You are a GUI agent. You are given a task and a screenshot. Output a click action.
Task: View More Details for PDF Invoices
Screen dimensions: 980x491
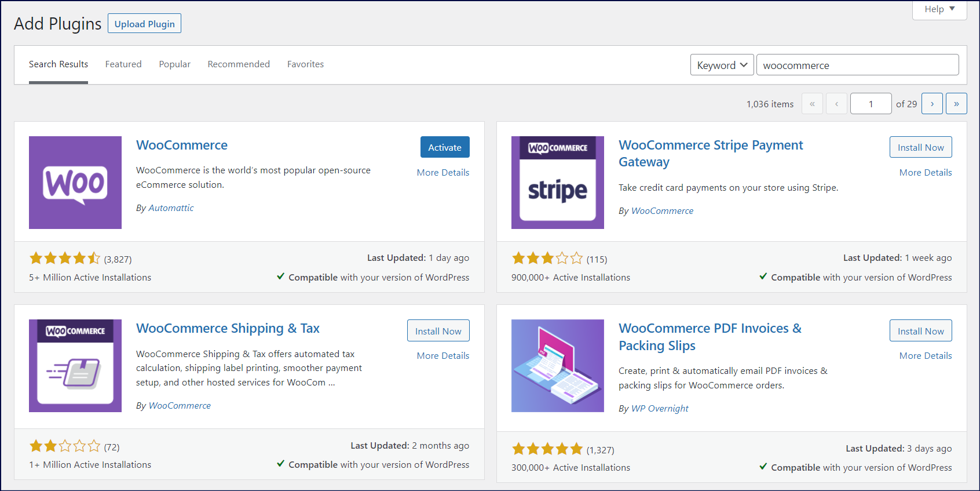[x=926, y=355]
